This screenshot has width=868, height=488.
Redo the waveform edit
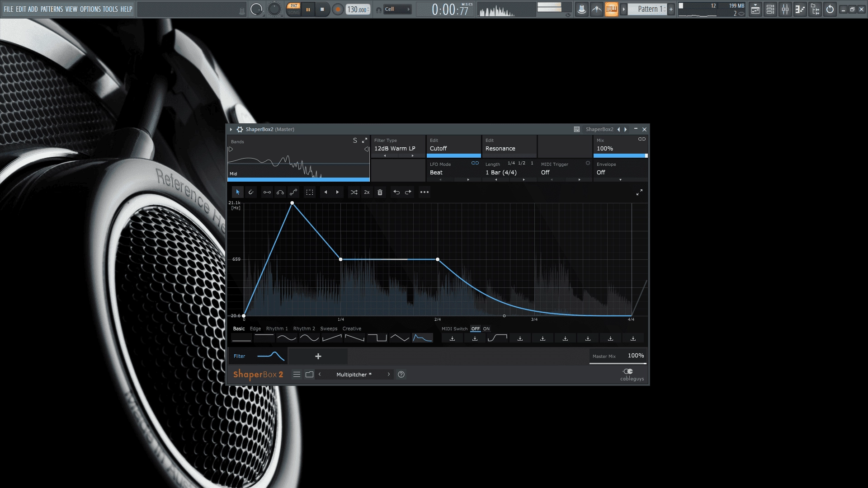408,192
